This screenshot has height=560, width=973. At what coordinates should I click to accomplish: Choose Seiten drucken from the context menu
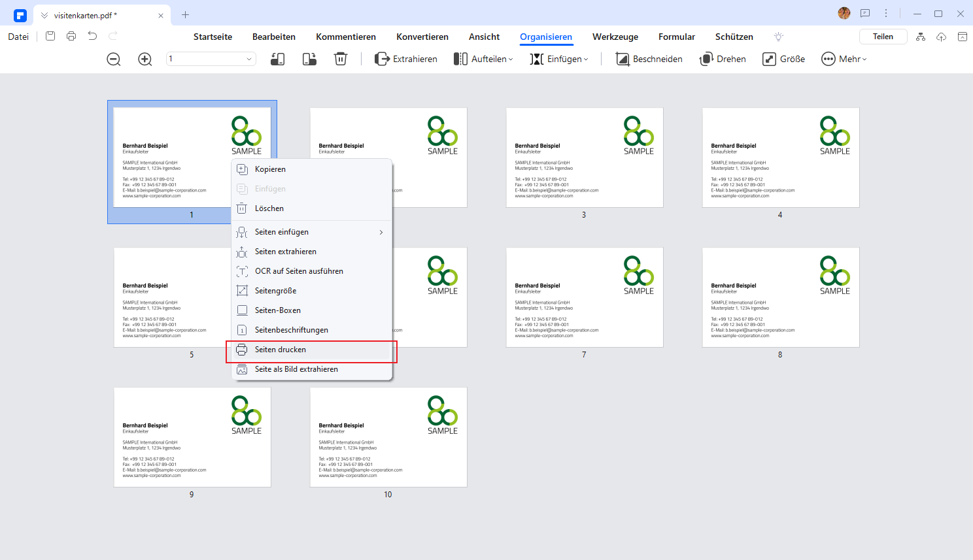click(x=312, y=350)
